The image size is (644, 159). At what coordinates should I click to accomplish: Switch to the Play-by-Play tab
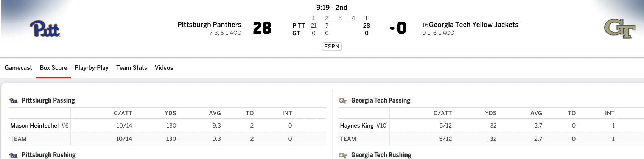coord(92,68)
